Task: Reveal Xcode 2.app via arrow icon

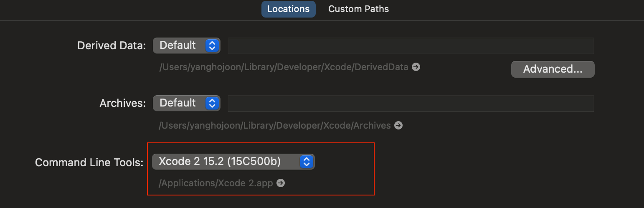Action: [x=281, y=183]
